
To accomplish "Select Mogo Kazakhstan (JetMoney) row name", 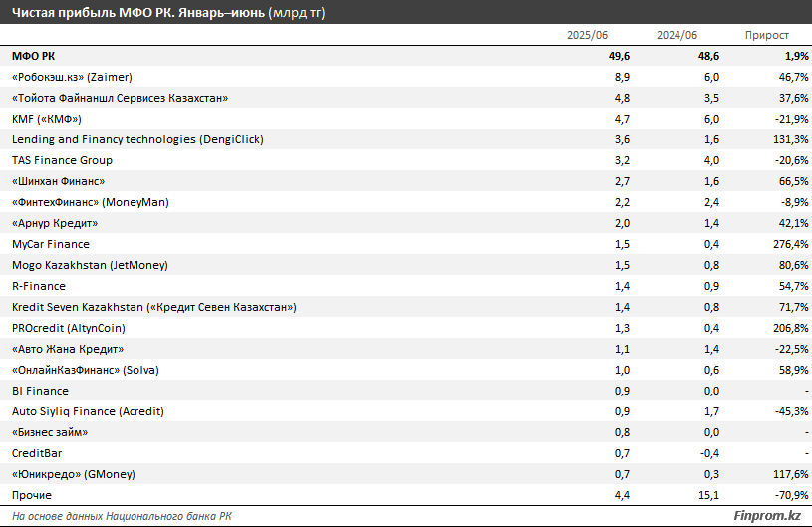I will pyautogui.click(x=90, y=265).
